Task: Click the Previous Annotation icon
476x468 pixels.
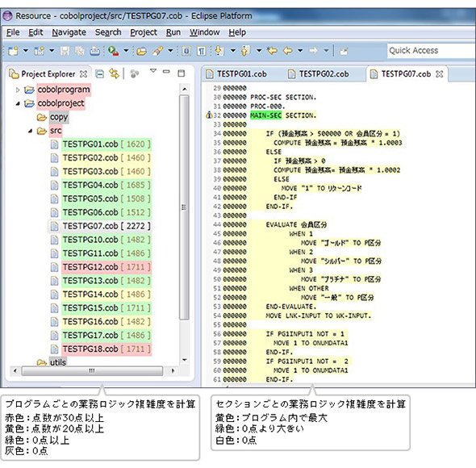Action: 245,51
